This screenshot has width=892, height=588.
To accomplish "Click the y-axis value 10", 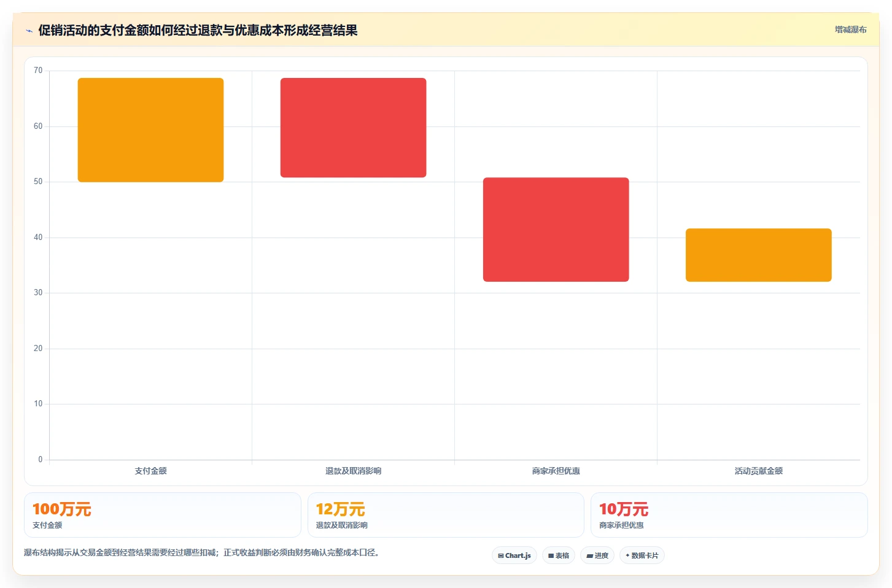I will point(38,404).
